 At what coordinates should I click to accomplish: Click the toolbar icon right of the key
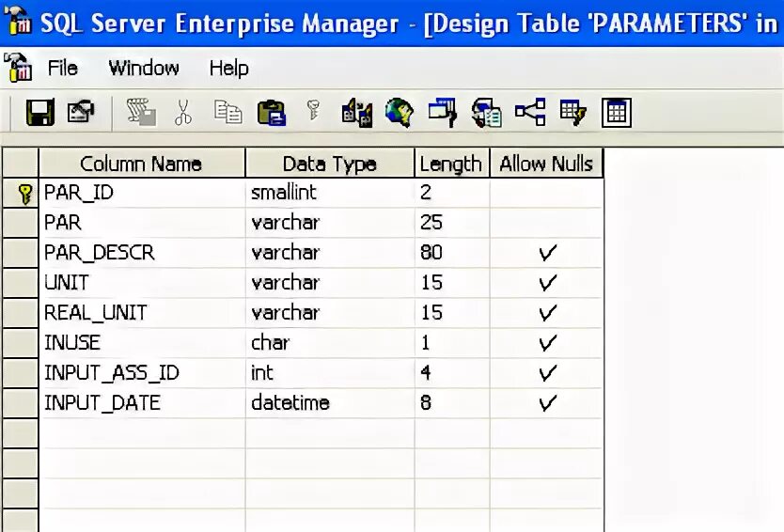(357, 112)
